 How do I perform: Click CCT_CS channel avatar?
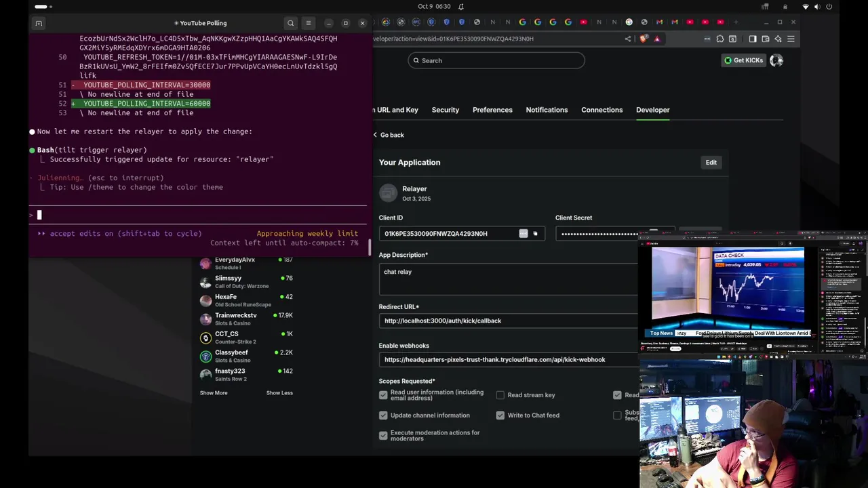coord(205,338)
